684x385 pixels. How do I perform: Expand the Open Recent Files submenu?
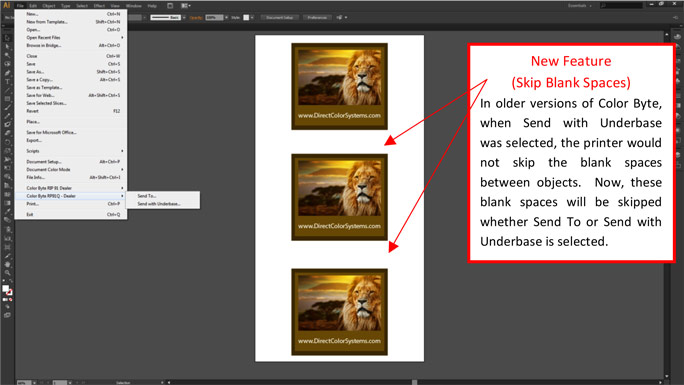click(x=71, y=37)
